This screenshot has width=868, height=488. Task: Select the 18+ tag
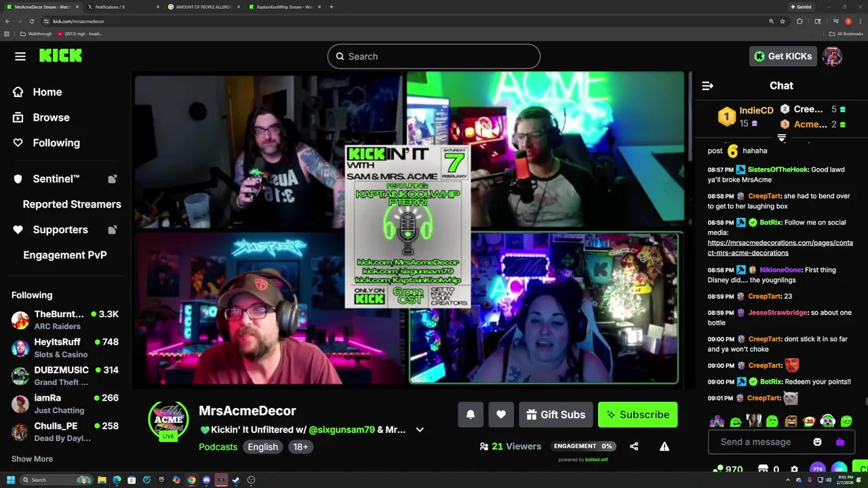pyautogui.click(x=300, y=447)
